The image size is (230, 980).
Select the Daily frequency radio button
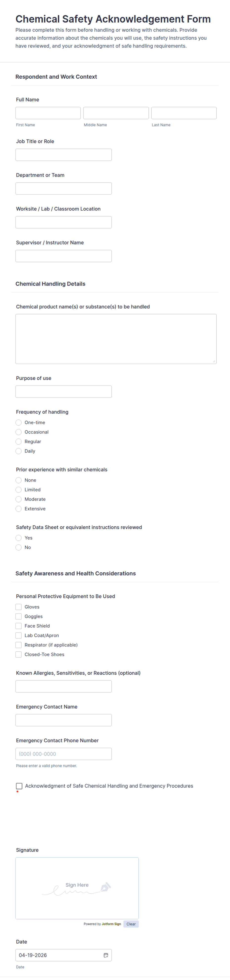19,451
